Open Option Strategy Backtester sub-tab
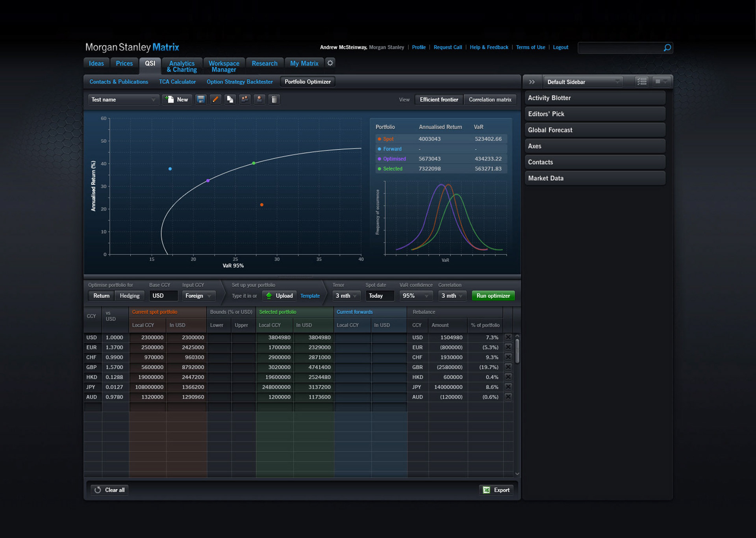 point(240,82)
